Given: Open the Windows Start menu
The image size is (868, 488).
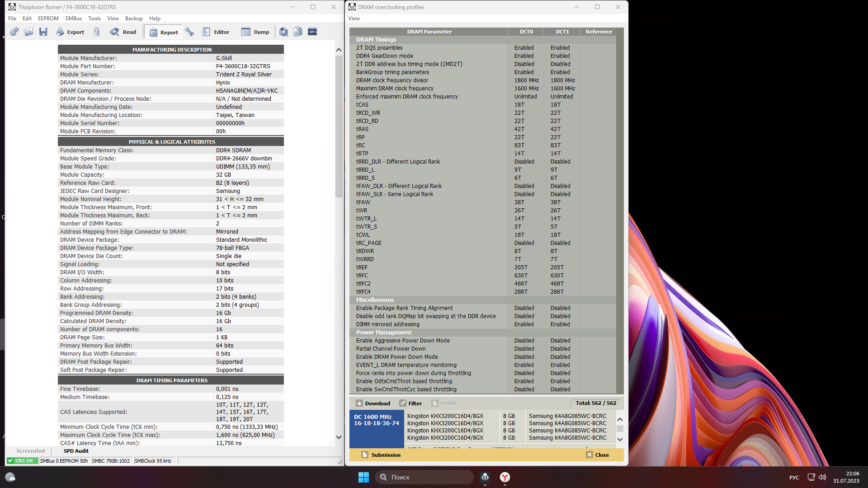Looking at the screenshot, I should tap(363, 477).
